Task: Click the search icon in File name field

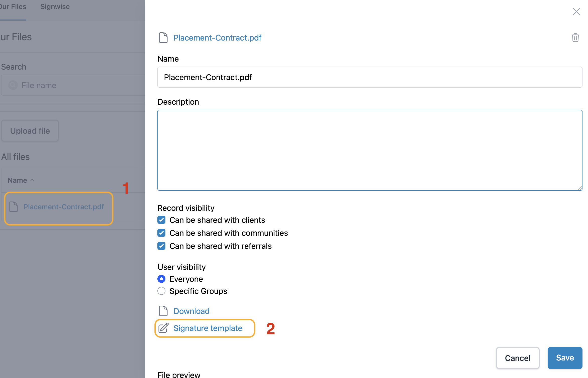Action: (x=13, y=85)
